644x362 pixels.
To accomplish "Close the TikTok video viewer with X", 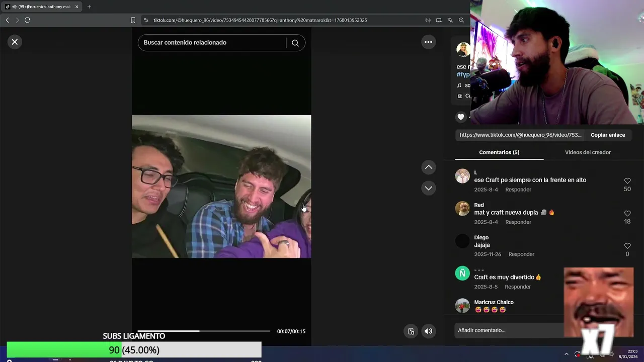I will click(15, 42).
